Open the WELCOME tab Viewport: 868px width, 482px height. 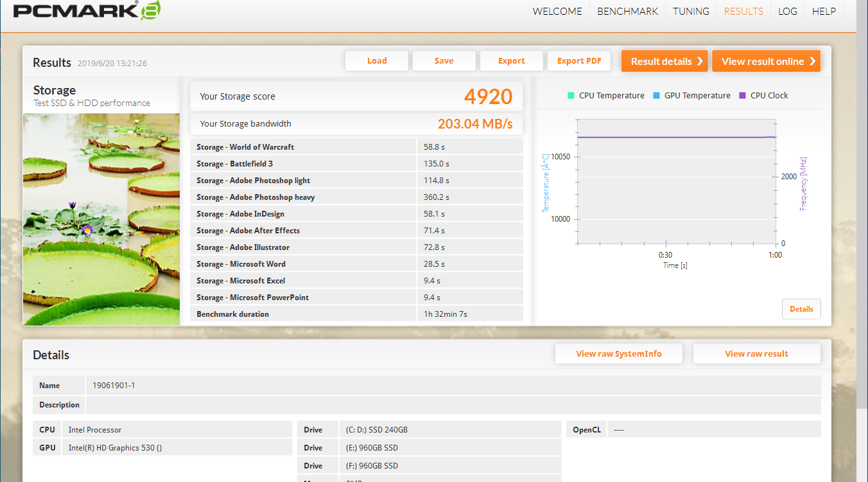click(x=557, y=11)
